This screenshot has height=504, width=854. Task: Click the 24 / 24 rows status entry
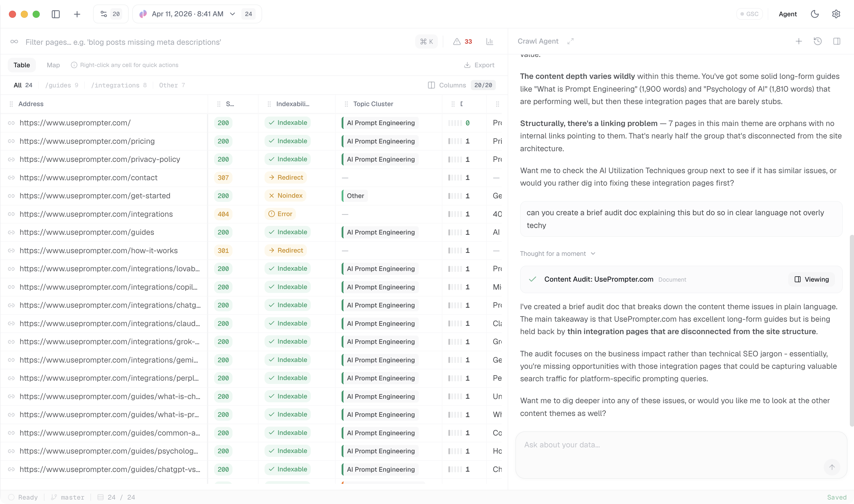116,497
